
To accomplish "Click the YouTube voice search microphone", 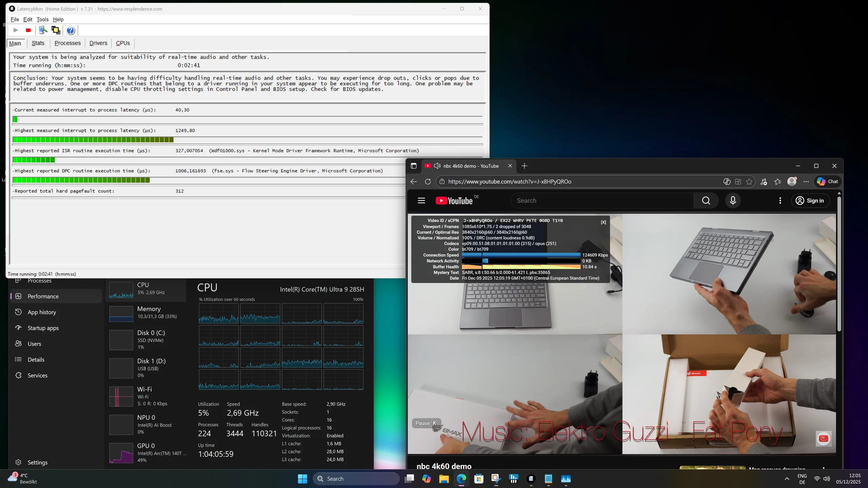I will [733, 201].
